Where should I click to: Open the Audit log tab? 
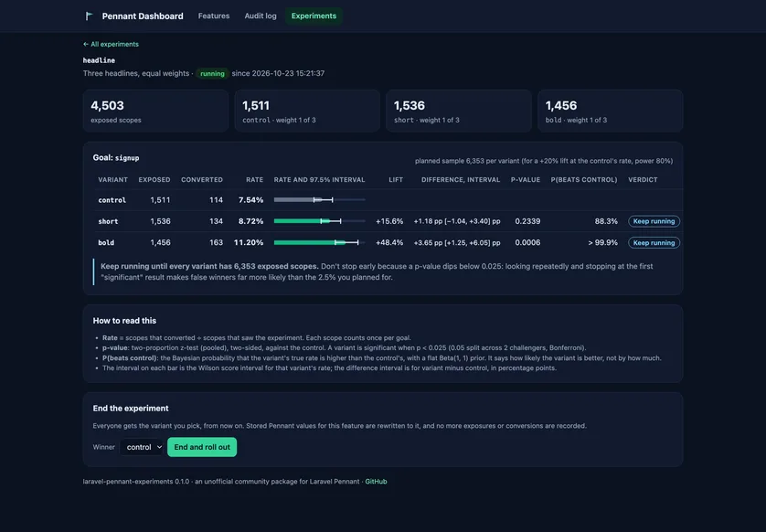click(x=261, y=16)
